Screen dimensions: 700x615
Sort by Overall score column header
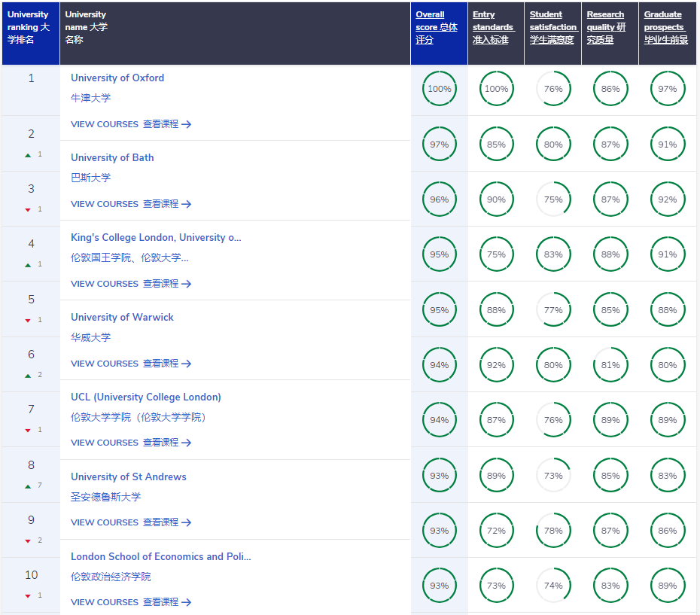437,27
